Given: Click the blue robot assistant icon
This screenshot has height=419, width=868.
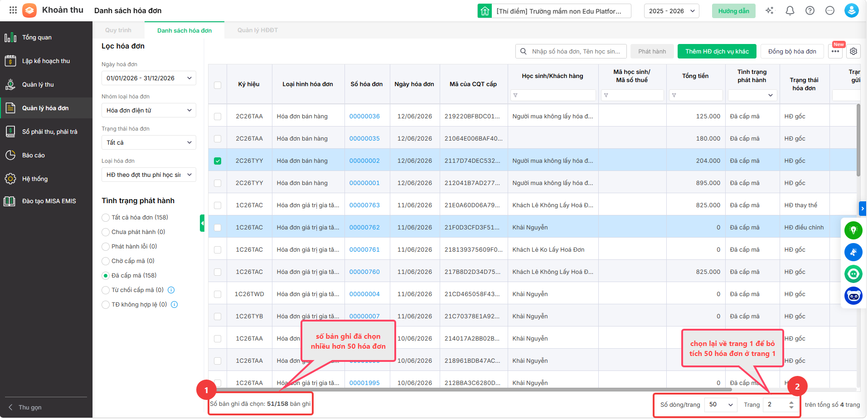Looking at the screenshot, I should pyautogui.click(x=853, y=296).
